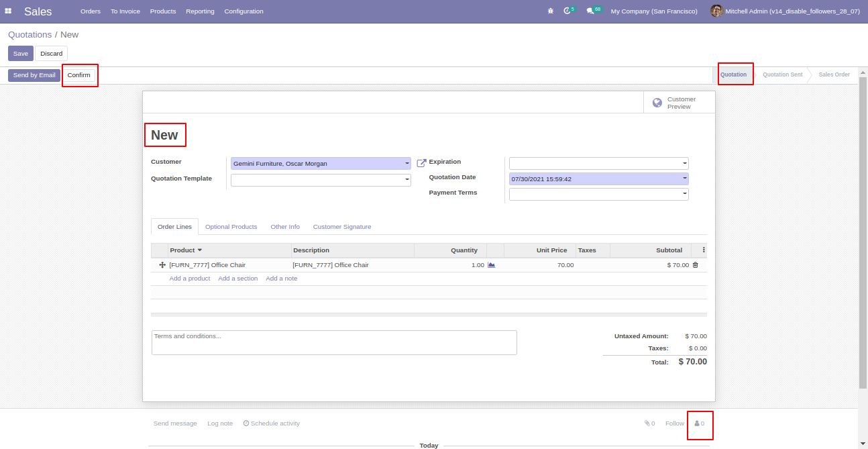
Task: Expand the Quotation Date dropdown
Action: click(x=685, y=179)
